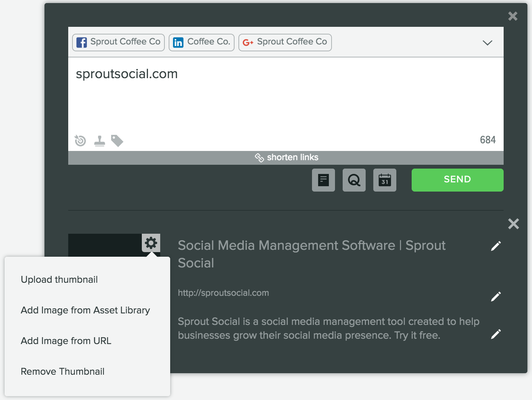This screenshot has width=532, height=400.
Task: Select the LinkedIn Coffee Co. profile chip
Action: pyautogui.click(x=202, y=42)
